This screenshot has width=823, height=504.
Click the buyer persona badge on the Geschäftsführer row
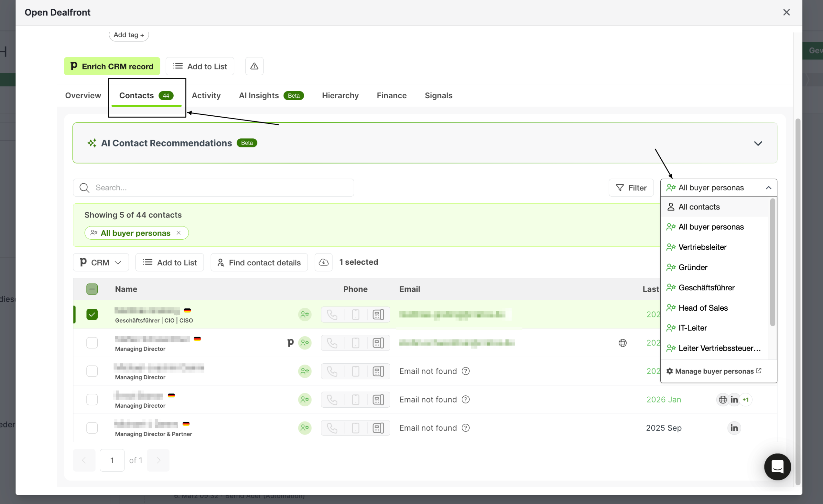[x=305, y=314]
